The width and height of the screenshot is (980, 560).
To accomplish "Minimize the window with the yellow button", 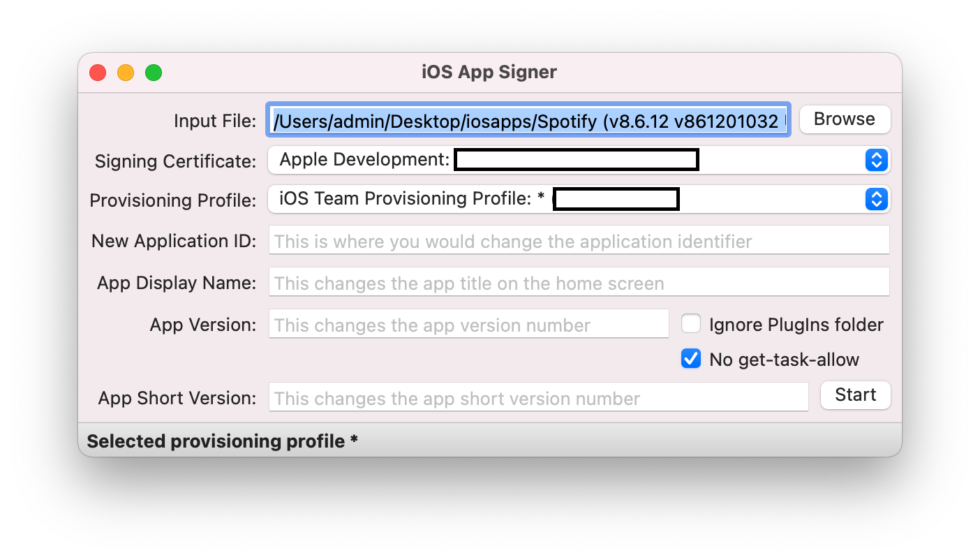I will point(126,73).
